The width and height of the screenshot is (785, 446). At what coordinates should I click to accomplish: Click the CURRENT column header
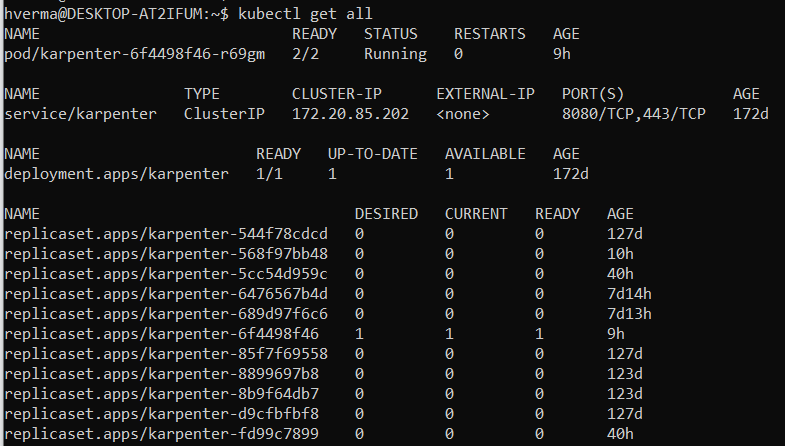pyautogui.click(x=476, y=214)
